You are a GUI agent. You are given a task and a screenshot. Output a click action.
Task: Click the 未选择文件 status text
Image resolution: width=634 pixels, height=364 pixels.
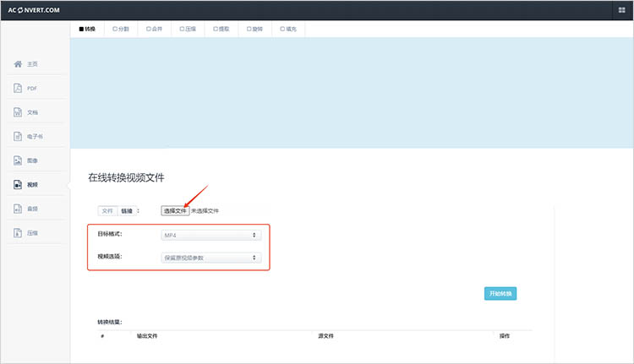(x=205, y=211)
